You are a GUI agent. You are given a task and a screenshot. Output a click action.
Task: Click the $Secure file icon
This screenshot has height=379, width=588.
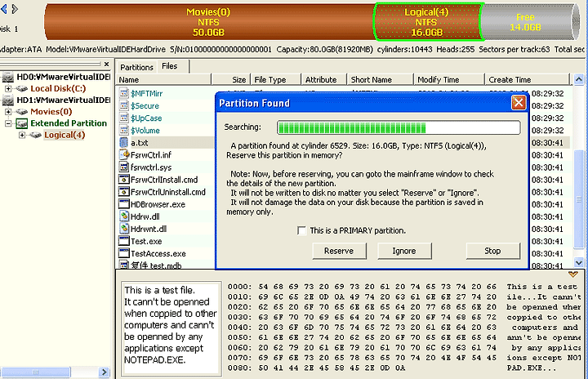pyautogui.click(x=124, y=105)
